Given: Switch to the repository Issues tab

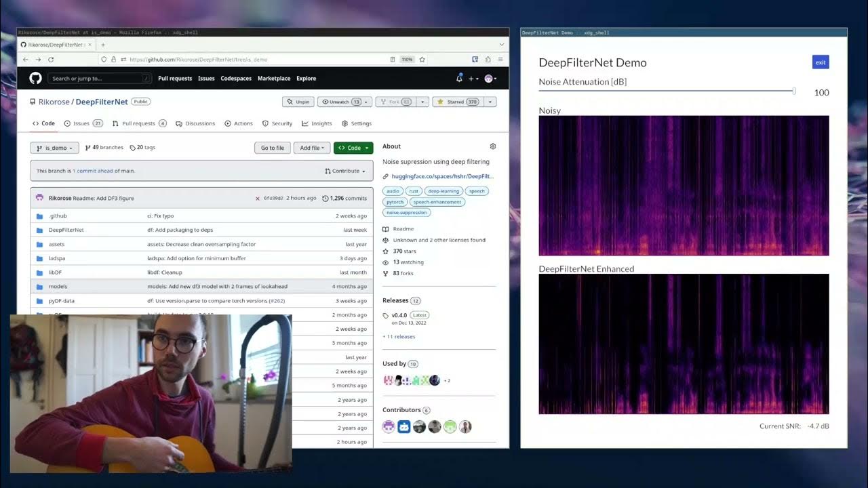Looking at the screenshot, I should pos(83,123).
